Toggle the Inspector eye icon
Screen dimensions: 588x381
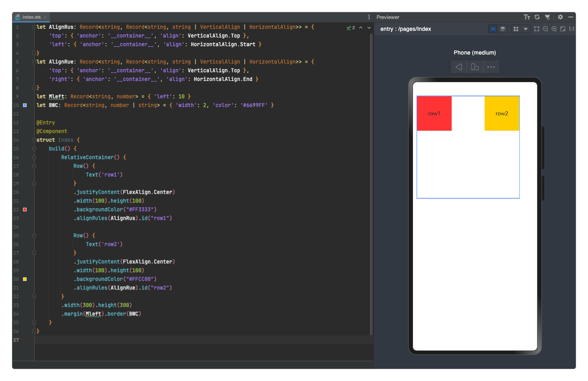[x=493, y=29]
